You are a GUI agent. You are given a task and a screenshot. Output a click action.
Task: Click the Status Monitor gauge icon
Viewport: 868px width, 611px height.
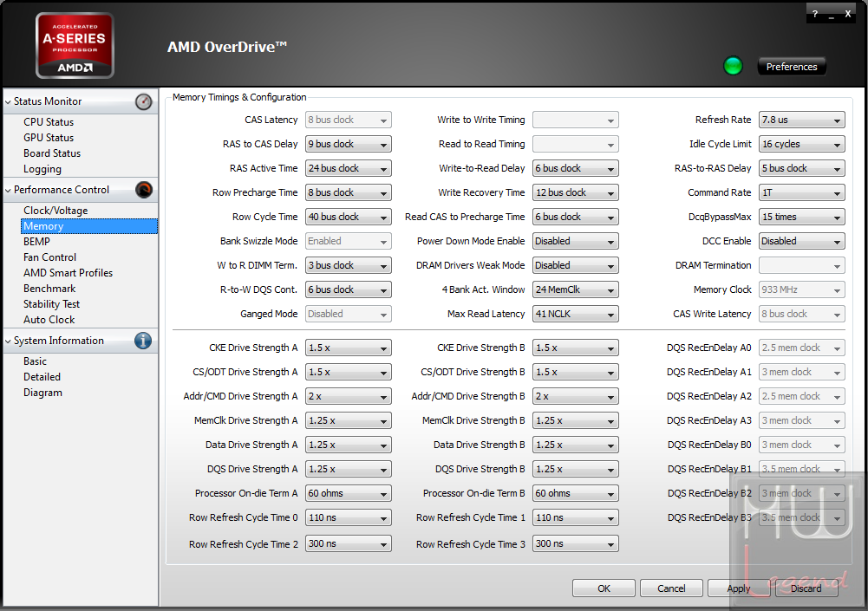pos(143,101)
